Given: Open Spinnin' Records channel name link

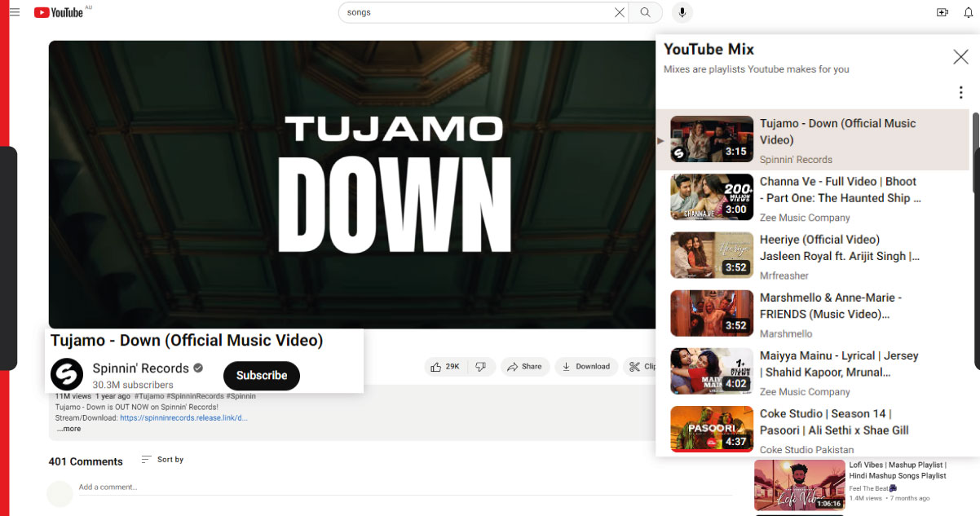Looking at the screenshot, I should 141,368.
